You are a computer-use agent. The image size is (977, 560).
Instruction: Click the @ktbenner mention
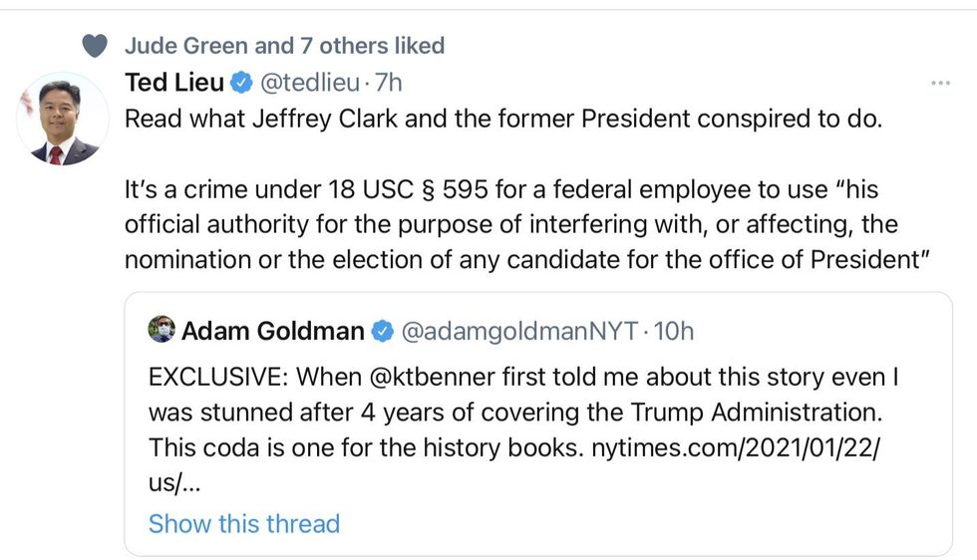point(474,380)
